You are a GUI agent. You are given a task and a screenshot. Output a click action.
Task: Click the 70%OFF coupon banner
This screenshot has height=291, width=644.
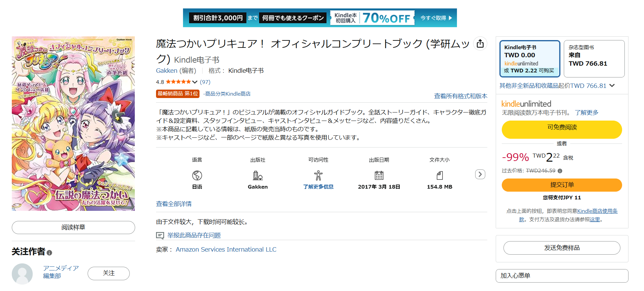point(320,18)
